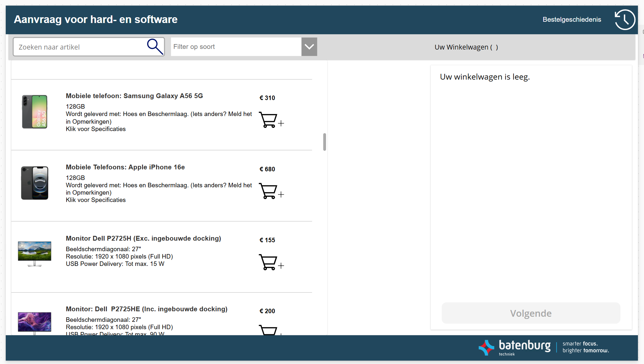
Task: Click the Dell P2725H monitor image
Action: pos(35,254)
